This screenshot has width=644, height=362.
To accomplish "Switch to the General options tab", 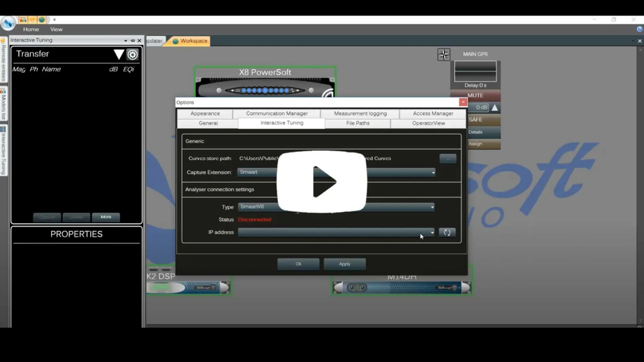I will point(208,123).
